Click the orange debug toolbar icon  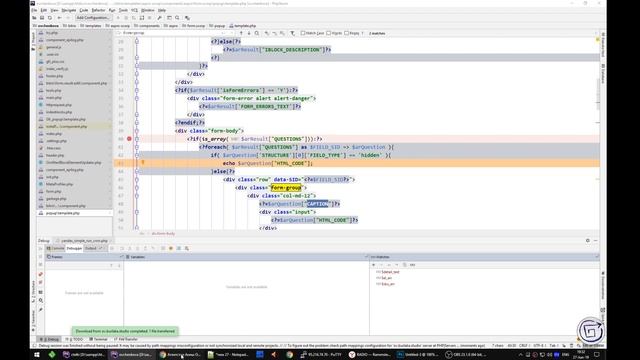171,248
